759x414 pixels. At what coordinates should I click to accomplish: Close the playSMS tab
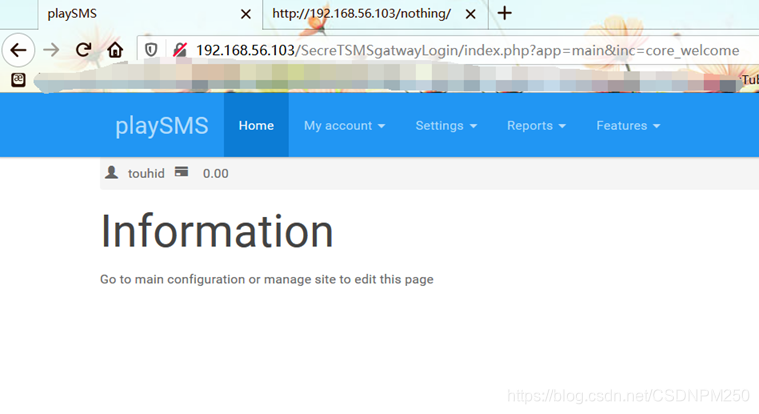[246, 14]
